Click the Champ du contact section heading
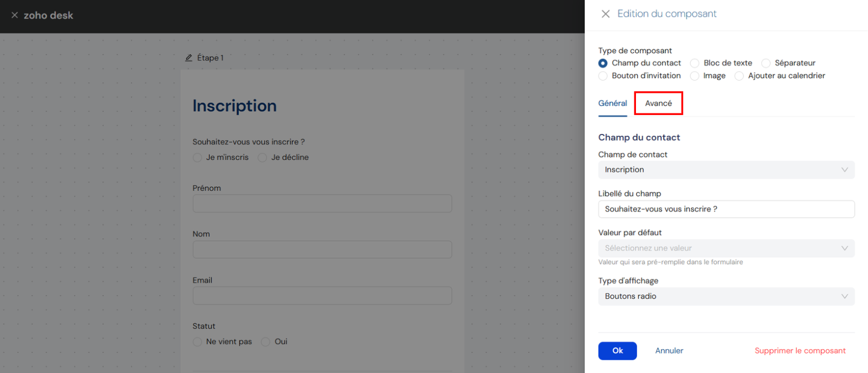The image size is (868, 373). [639, 137]
